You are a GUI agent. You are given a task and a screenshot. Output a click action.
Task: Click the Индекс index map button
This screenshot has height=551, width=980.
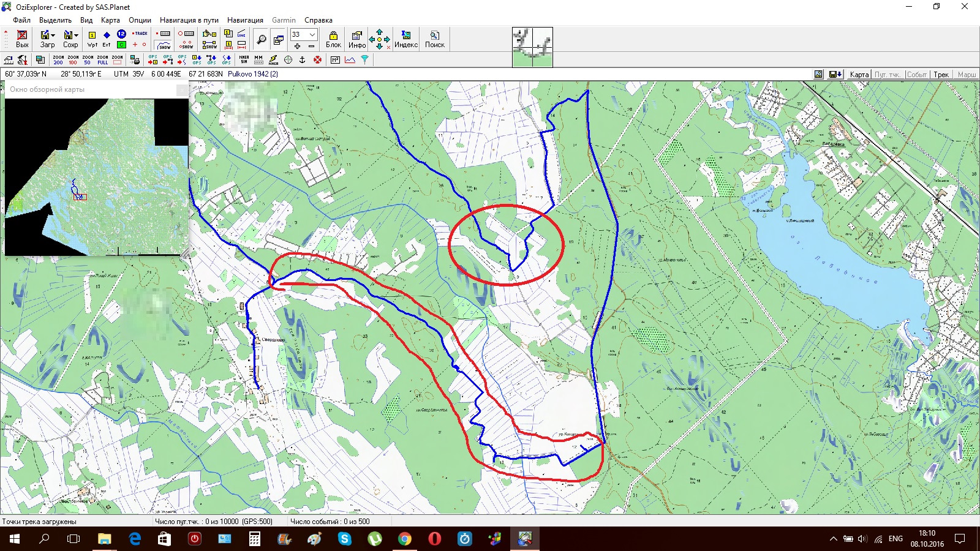tap(406, 39)
